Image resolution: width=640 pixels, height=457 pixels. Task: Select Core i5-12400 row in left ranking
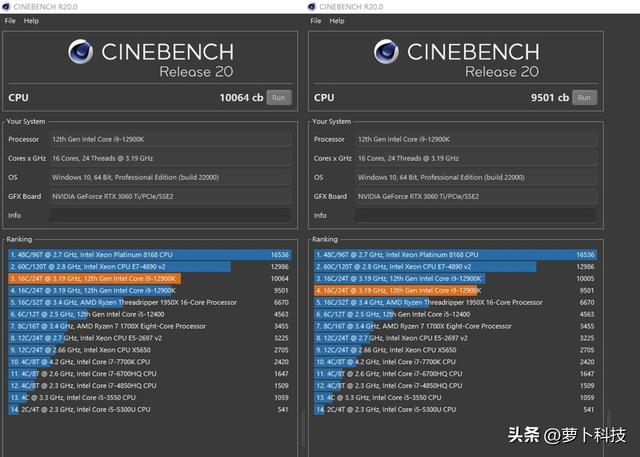149,314
